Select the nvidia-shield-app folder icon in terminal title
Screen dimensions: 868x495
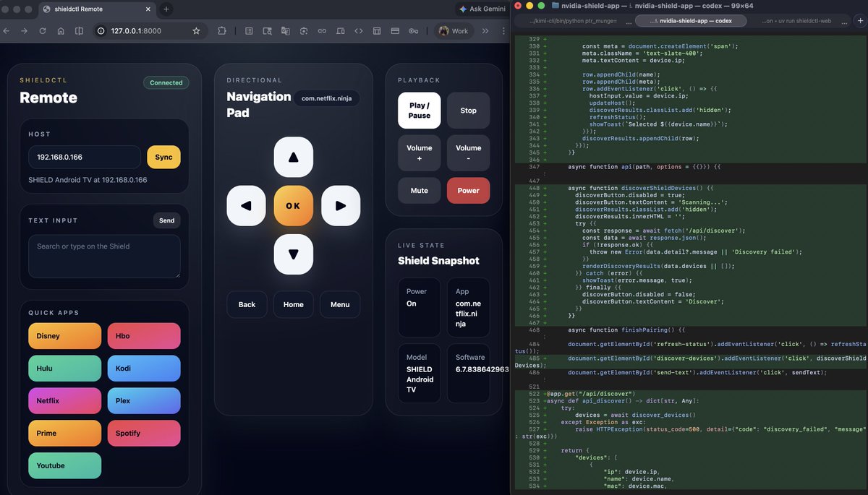click(x=556, y=5)
